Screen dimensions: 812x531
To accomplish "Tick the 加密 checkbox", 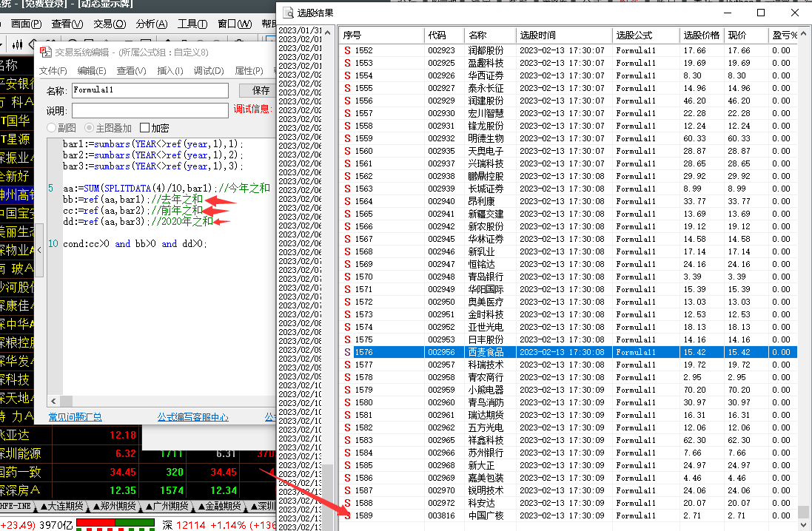I will tap(145, 128).
